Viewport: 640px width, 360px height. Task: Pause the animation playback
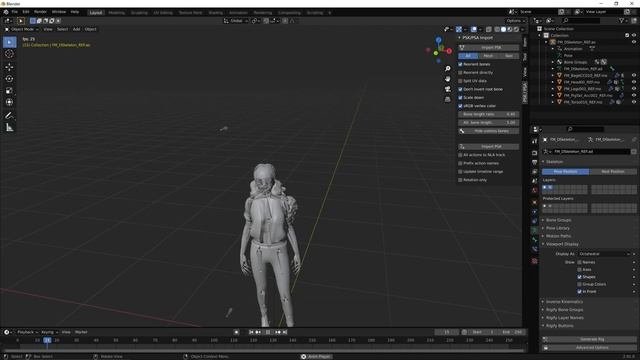pyautogui.click(x=268, y=332)
